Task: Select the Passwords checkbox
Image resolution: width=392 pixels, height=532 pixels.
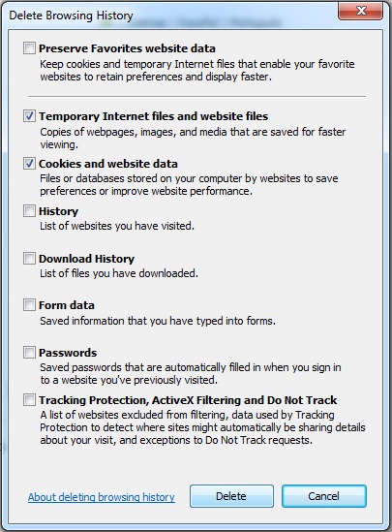Action: point(29,353)
